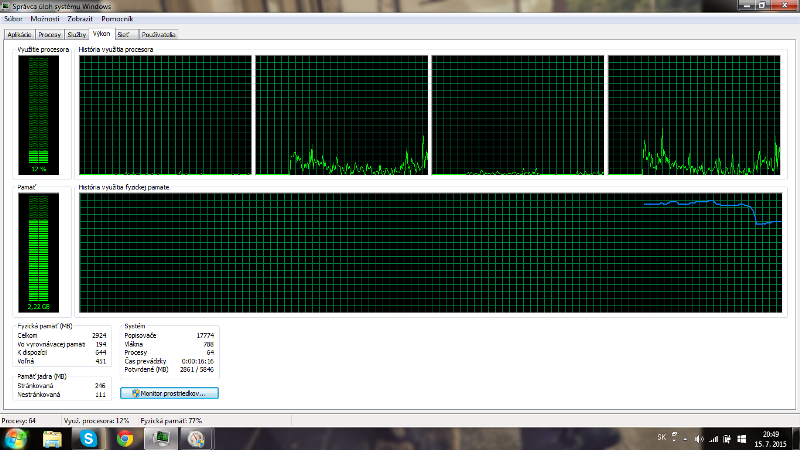
Task: Launch Skype from the taskbar
Action: click(x=89, y=438)
